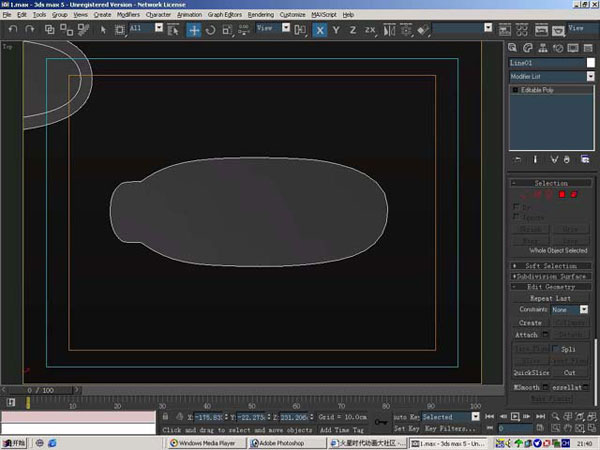Screen dimensions: 600x450
Task: Open the Rendering menu
Action: pos(261,15)
